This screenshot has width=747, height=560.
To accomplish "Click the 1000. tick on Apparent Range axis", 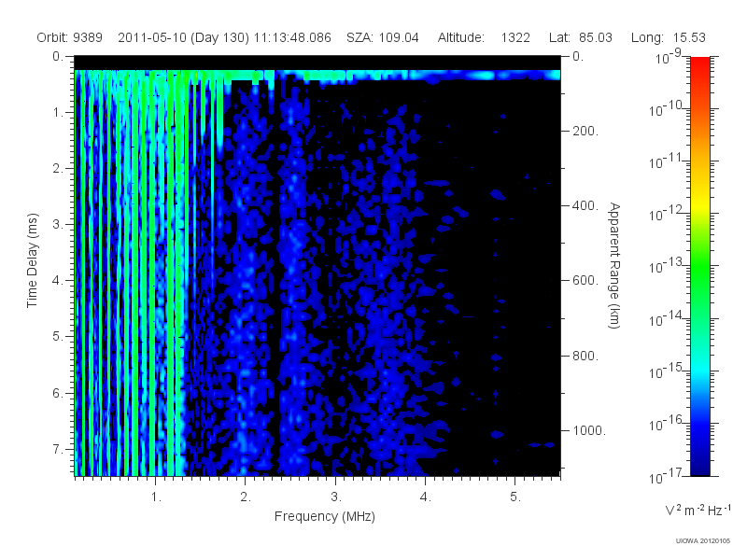I will [x=589, y=430].
